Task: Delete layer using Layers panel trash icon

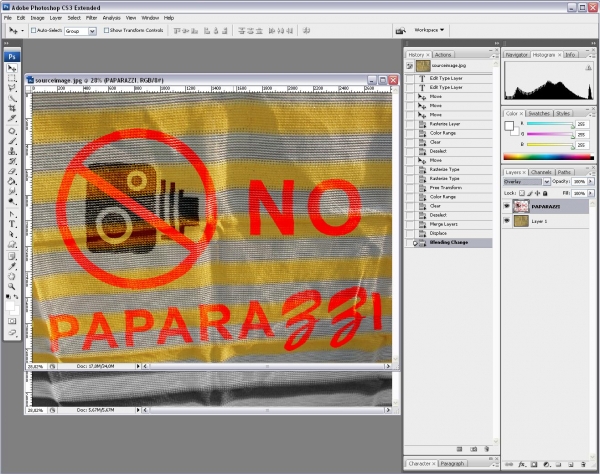Action: click(x=584, y=464)
